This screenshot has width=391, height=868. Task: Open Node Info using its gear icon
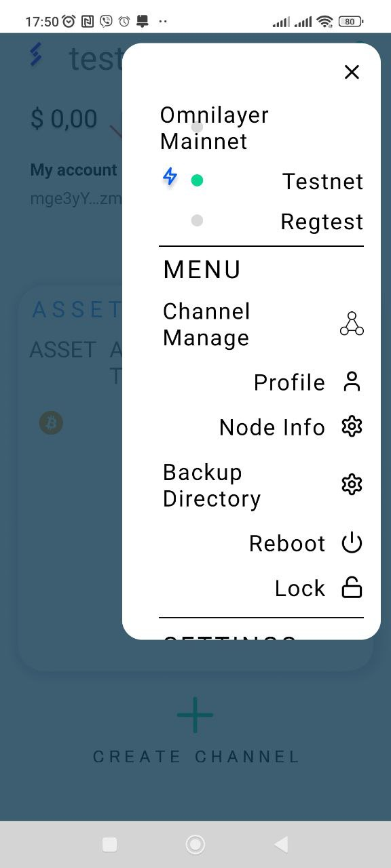point(352,427)
